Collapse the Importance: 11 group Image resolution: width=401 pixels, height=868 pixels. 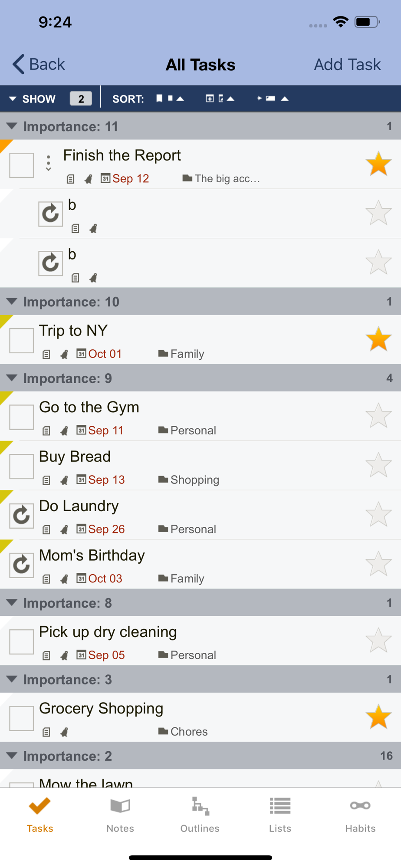pos(12,126)
